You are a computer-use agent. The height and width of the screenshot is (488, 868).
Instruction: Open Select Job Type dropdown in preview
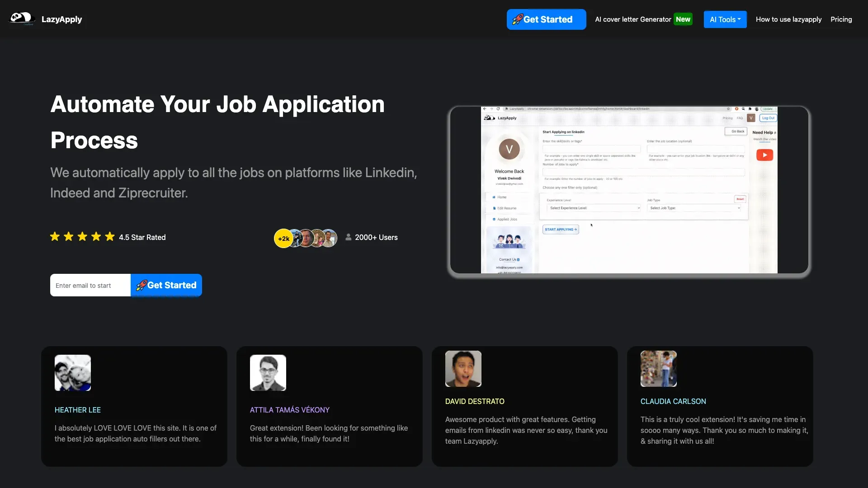pyautogui.click(x=695, y=208)
